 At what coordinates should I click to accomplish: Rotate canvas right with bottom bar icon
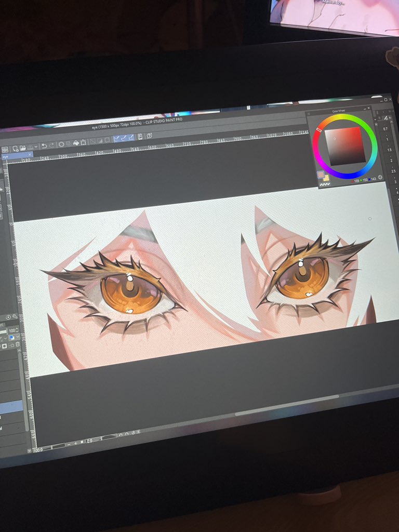pyautogui.click(x=127, y=434)
